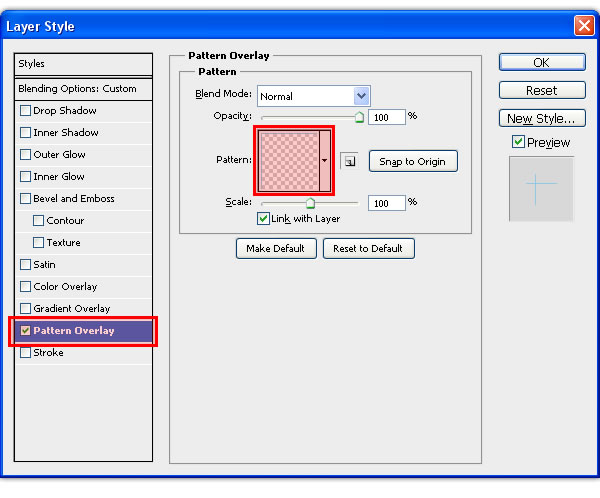Click the Scale value field
Viewport: 600px width, 498px height.
[386, 203]
